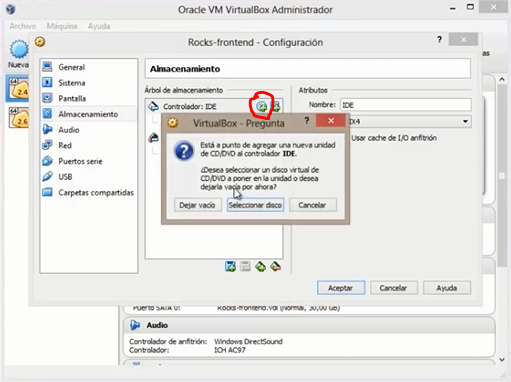The width and height of the screenshot is (511, 382).
Task: Click the Atributos group label
Action: coord(313,90)
